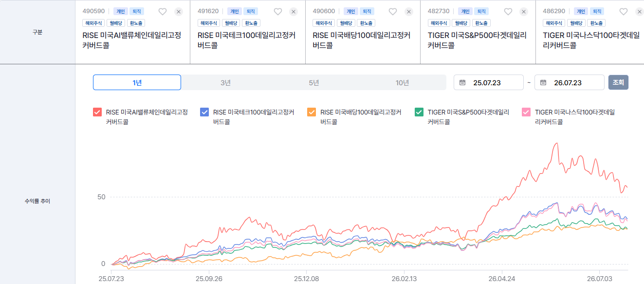Click ticker code 491620

click(209, 11)
